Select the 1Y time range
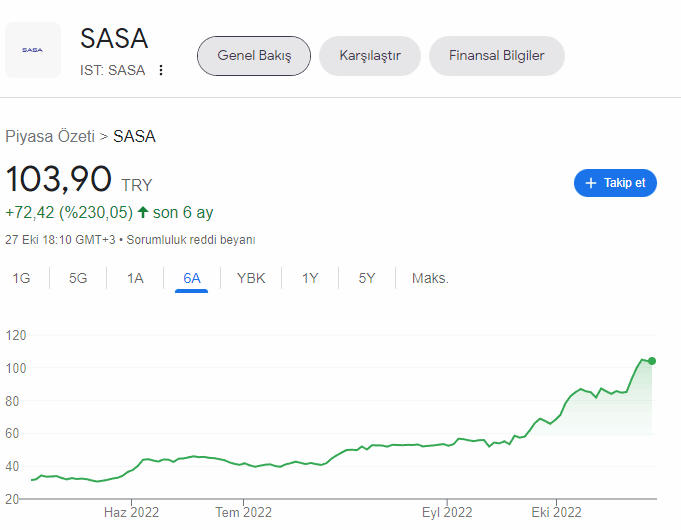The width and height of the screenshot is (681, 530). [x=310, y=278]
